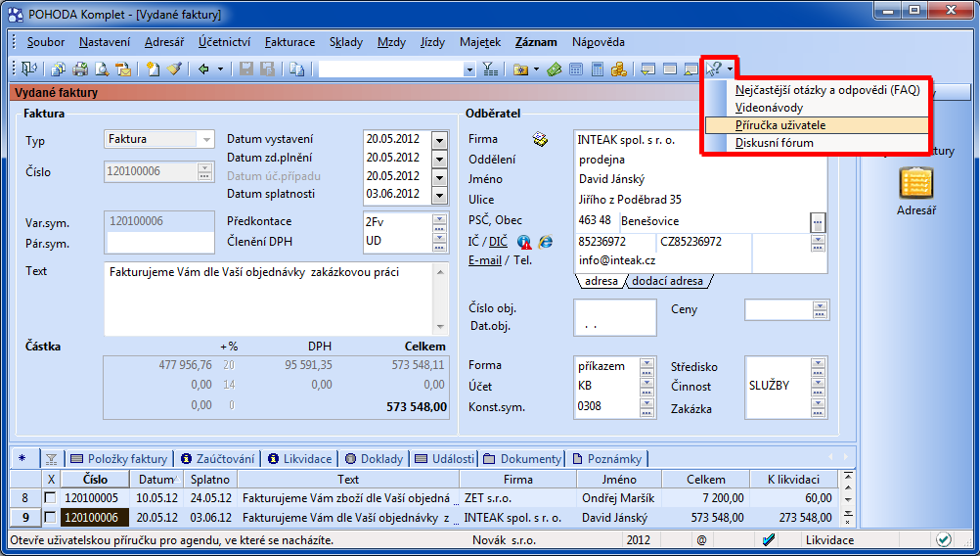
Task: Click the address book icon beside Firma
Action: (x=540, y=139)
